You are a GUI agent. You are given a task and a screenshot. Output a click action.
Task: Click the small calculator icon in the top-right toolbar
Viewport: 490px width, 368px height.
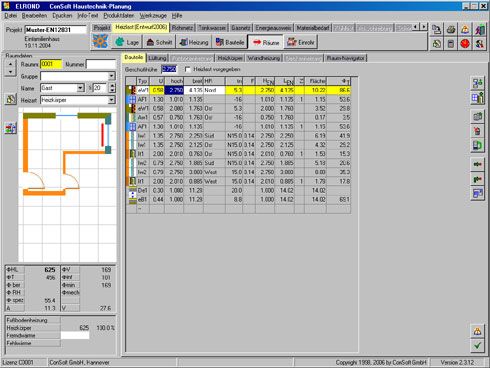(451, 44)
